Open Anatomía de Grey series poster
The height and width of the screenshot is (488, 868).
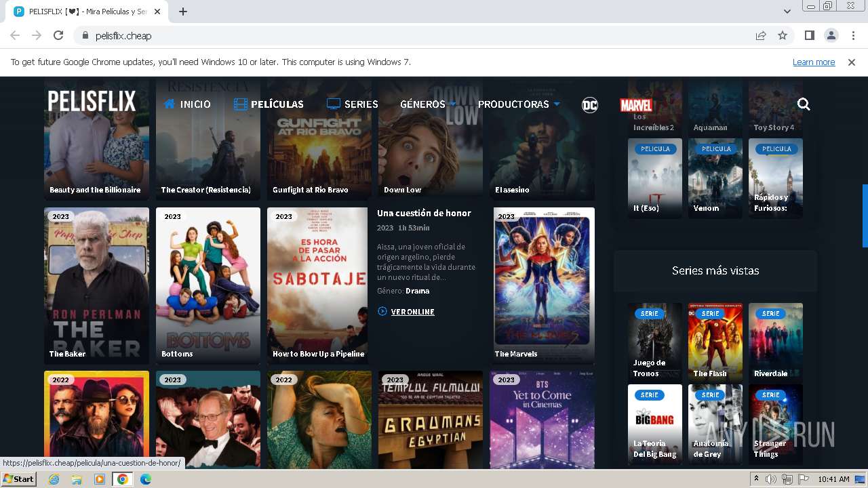715,424
